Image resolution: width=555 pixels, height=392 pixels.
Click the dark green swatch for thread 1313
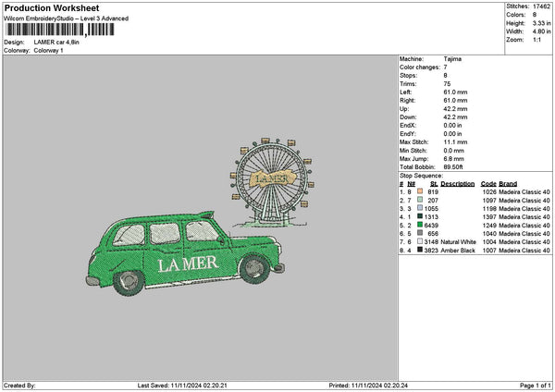click(420, 216)
